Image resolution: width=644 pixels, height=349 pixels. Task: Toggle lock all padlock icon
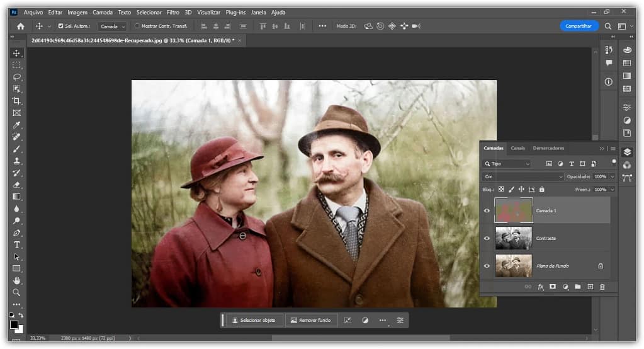[542, 190]
